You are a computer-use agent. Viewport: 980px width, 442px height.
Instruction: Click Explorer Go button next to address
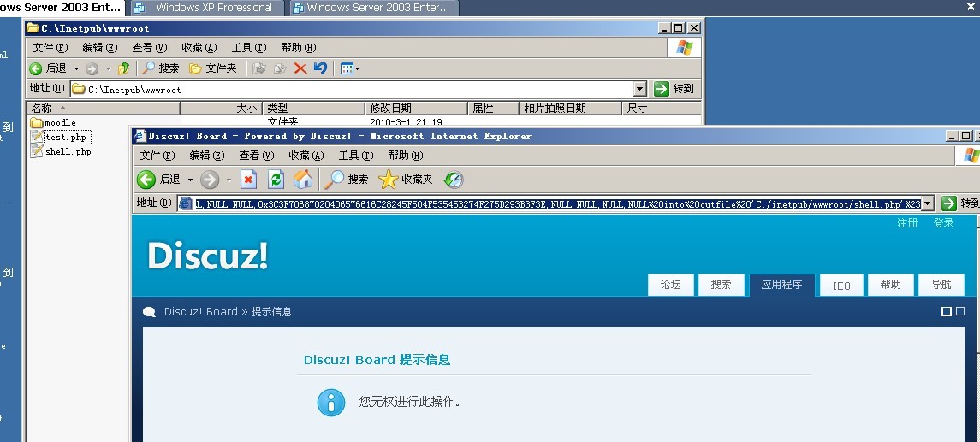coord(674,89)
